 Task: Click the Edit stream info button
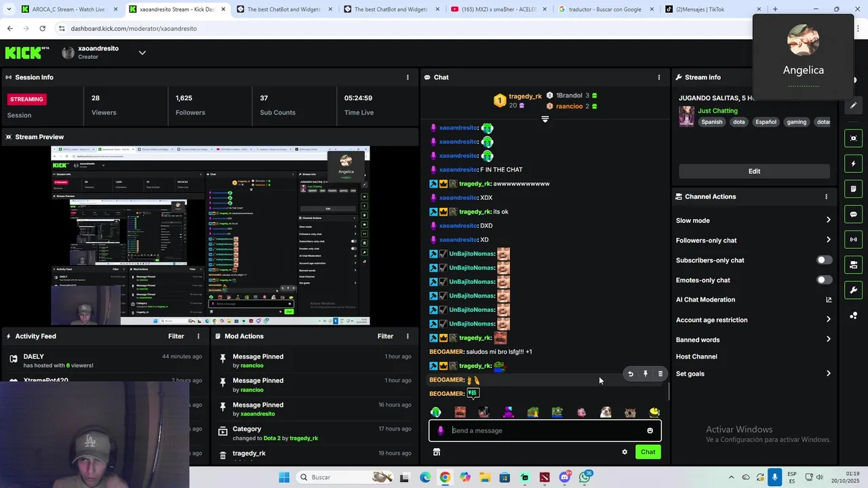tap(754, 171)
